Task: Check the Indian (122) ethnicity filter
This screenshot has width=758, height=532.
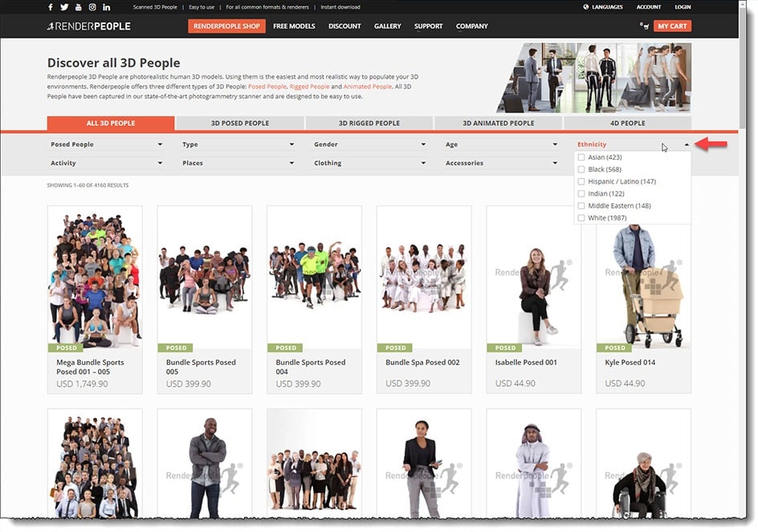Action: [581, 193]
